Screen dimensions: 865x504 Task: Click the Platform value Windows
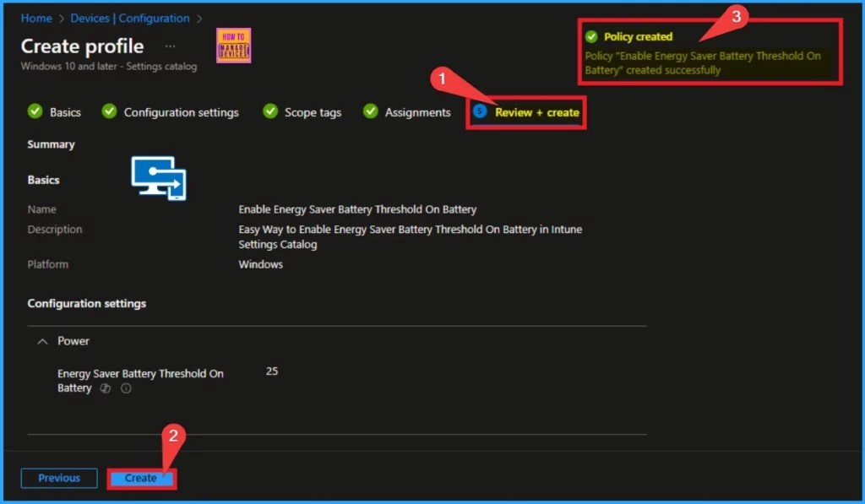point(260,265)
